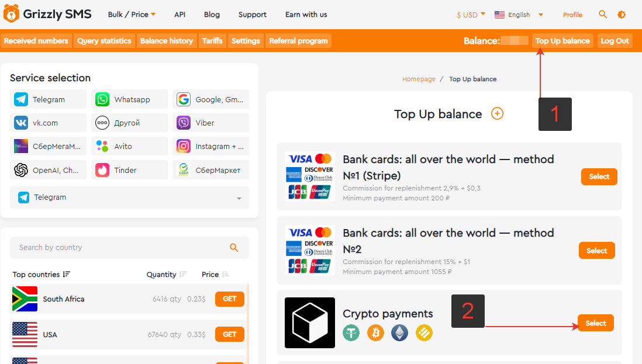Click the Tether crypto icon
This screenshot has width=642, height=364.
point(351,333)
